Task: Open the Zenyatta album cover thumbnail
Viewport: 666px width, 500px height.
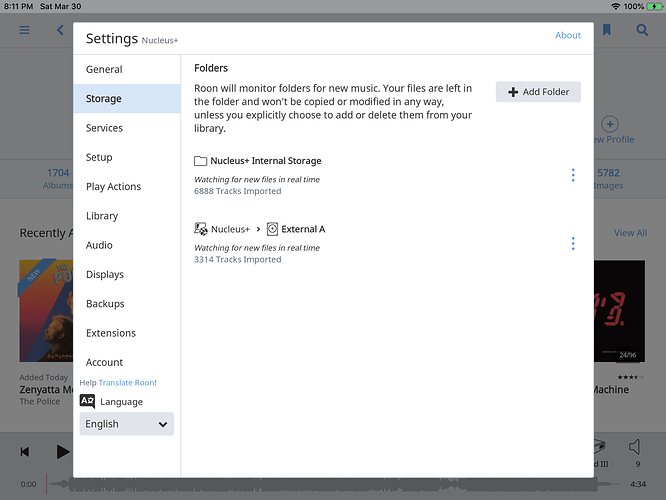Action: (x=46, y=311)
